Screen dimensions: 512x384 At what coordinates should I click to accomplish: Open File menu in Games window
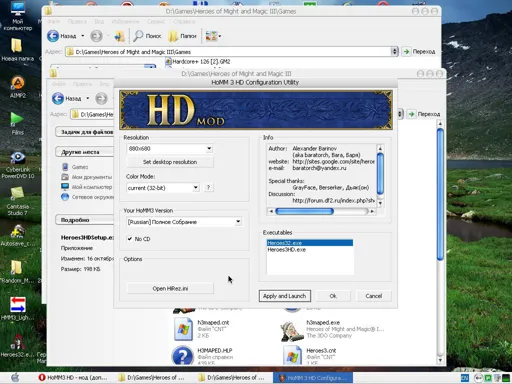(x=53, y=22)
